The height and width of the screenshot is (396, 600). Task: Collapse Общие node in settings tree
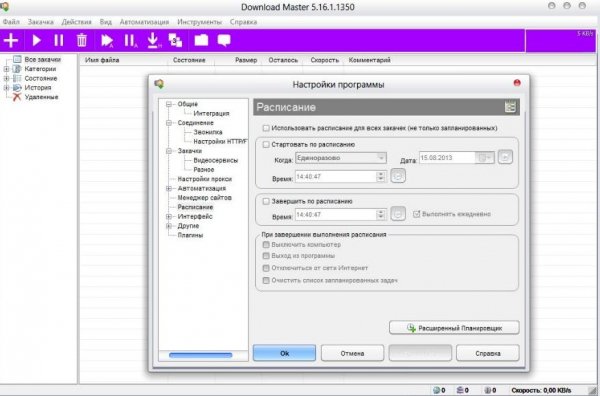click(x=169, y=104)
